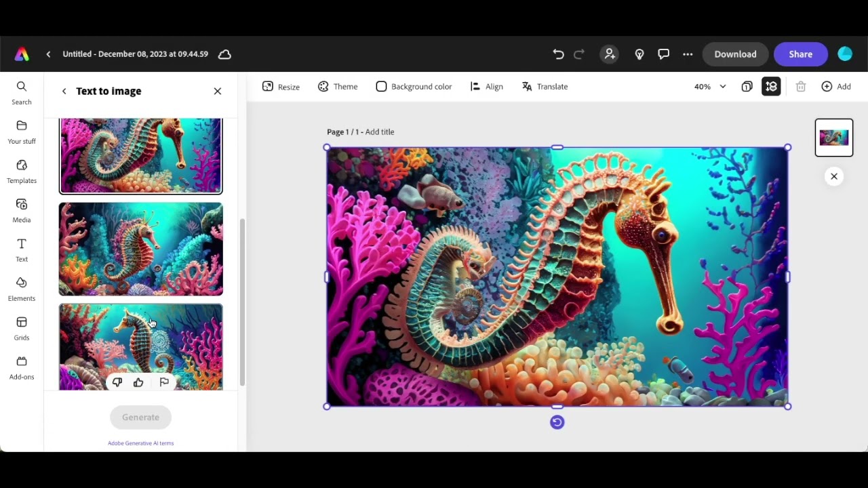Viewport: 868px width, 488px height.
Task: Check the cloud sync status icon
Action: click(224, 54)
